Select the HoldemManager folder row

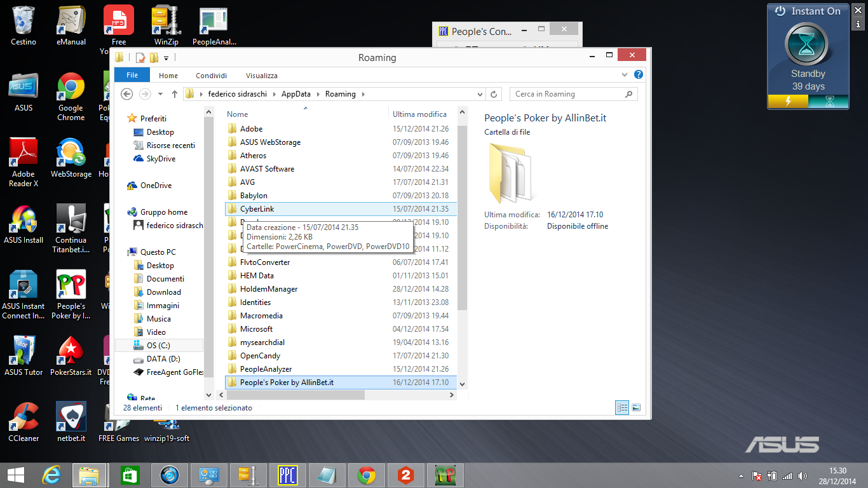(341, 289)
